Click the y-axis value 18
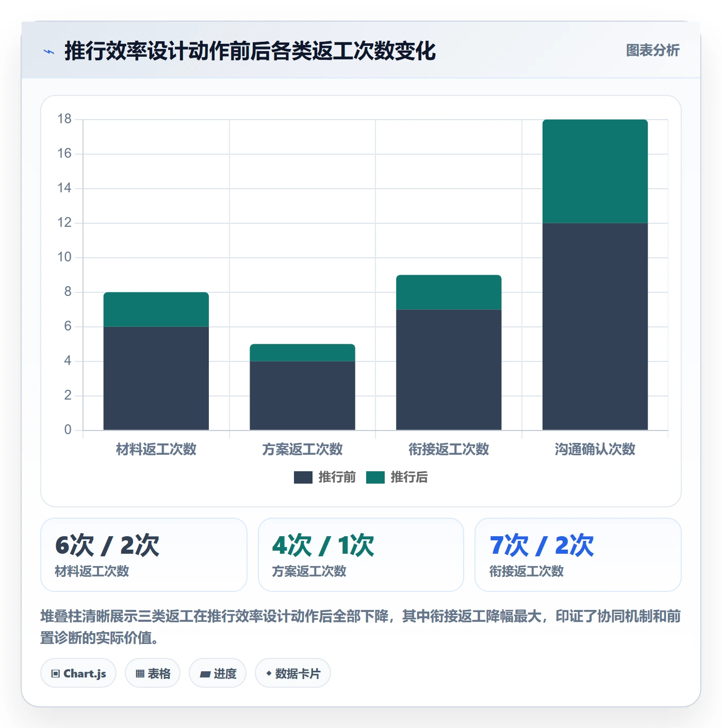Image resolution: width=722 pixels, height=728 pixels. [x=64, y=119]
